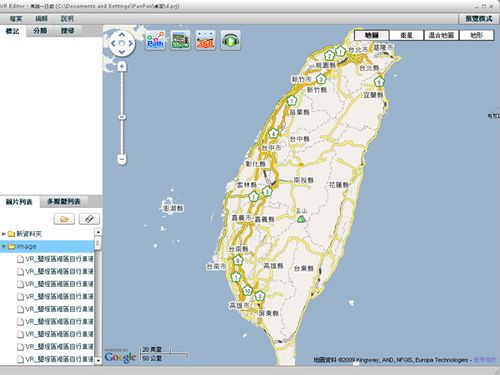500x375 pixels.
Task: Collapse the image folder
Action: (x=4, y=246)
